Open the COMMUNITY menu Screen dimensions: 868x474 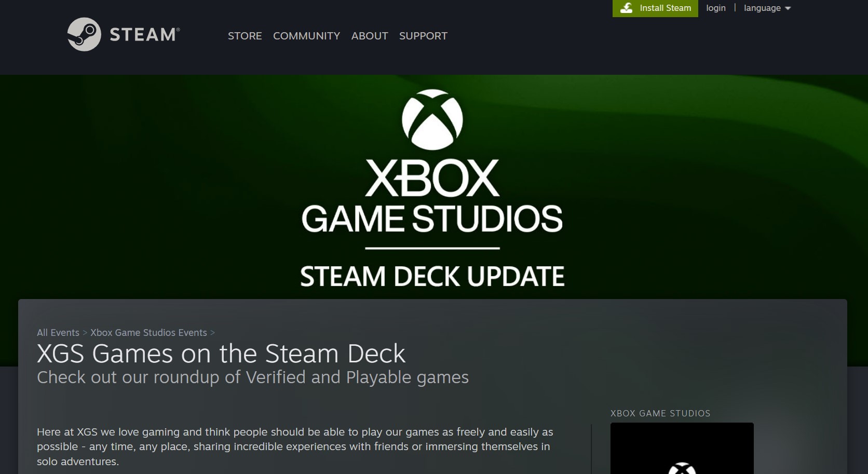pos(306,36)
